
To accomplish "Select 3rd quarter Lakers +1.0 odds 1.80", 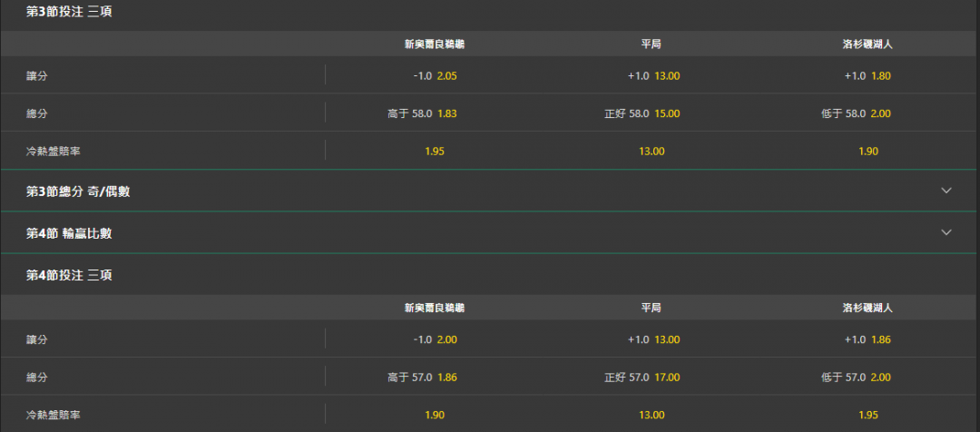I will pos(868,76).
